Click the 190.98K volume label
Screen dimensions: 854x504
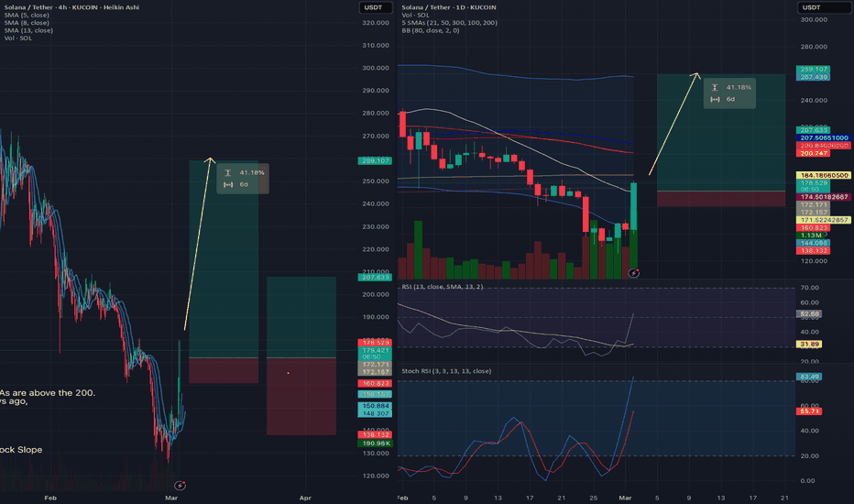click(x=375, y=443)
